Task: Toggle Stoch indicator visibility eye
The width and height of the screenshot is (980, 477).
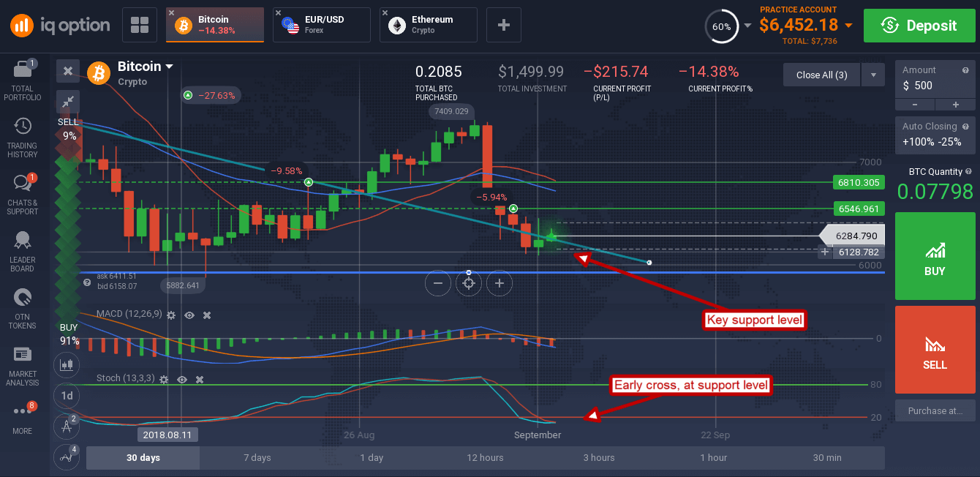Action: 181,379
